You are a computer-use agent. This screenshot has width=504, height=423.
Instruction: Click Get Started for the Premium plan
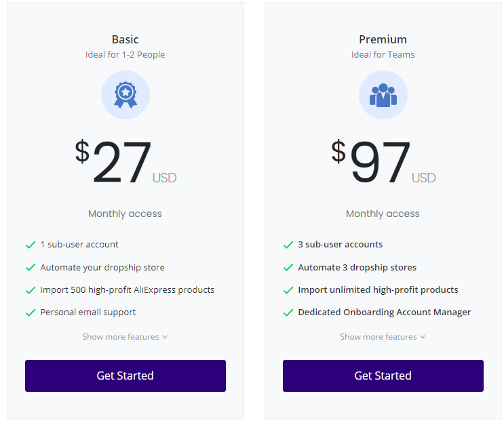coord(383,376)
